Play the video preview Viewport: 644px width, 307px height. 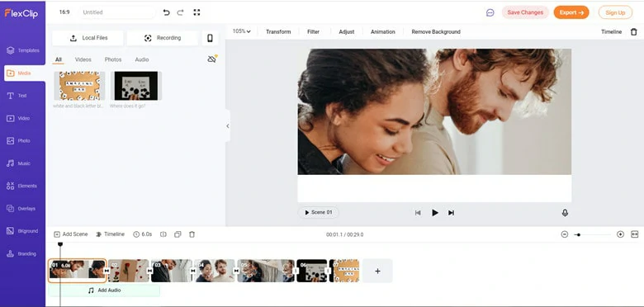434,213
